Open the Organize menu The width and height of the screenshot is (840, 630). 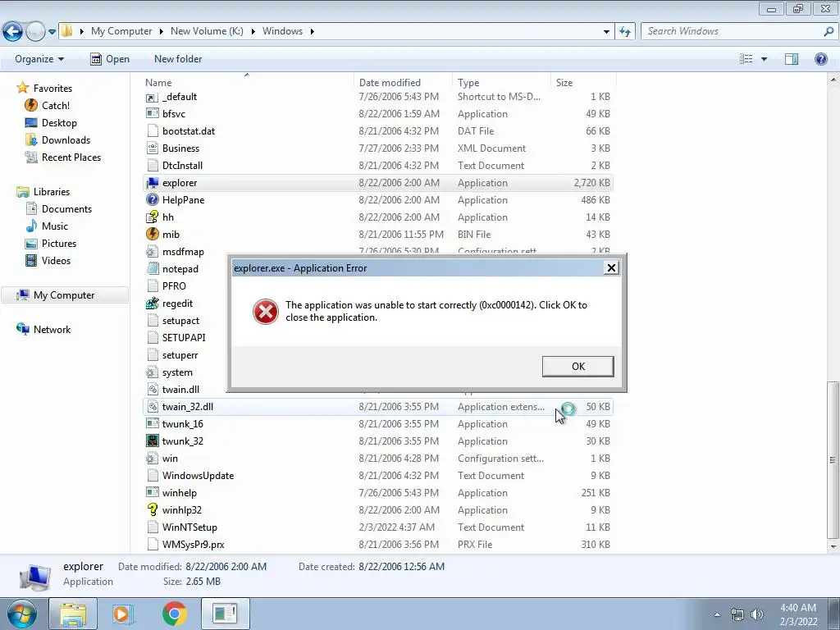(39, 59)
